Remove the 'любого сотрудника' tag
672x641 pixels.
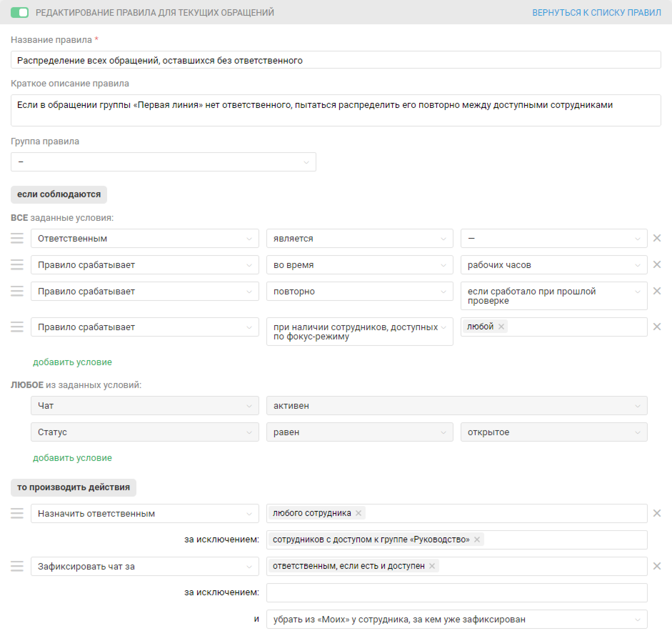point(358,513)
